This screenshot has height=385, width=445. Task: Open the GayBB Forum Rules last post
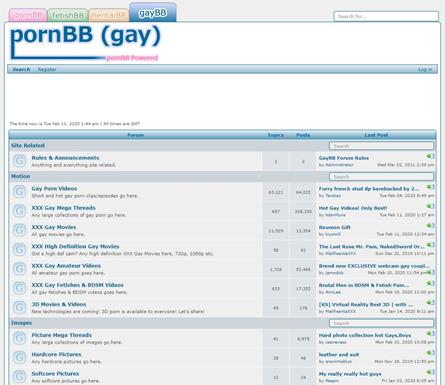(344, 158)
